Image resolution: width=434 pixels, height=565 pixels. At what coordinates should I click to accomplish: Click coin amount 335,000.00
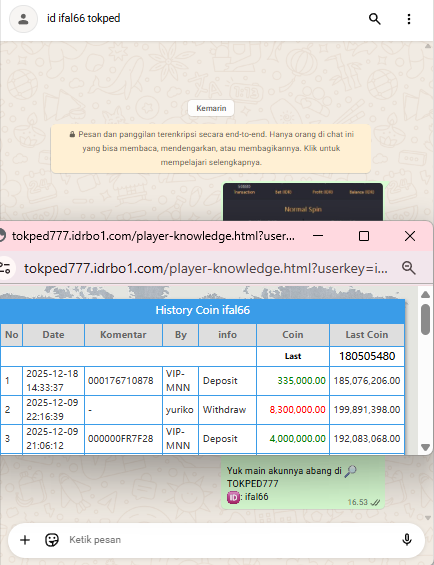pos(301,381)
